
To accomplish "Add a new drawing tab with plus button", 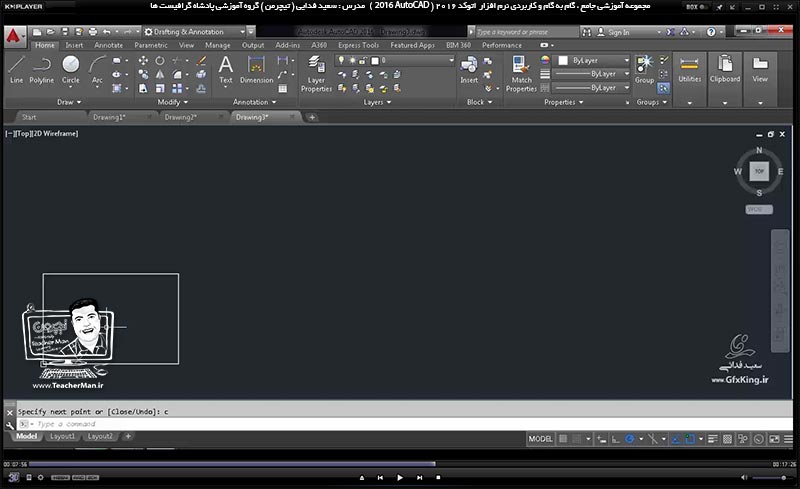I will (312, 117).
